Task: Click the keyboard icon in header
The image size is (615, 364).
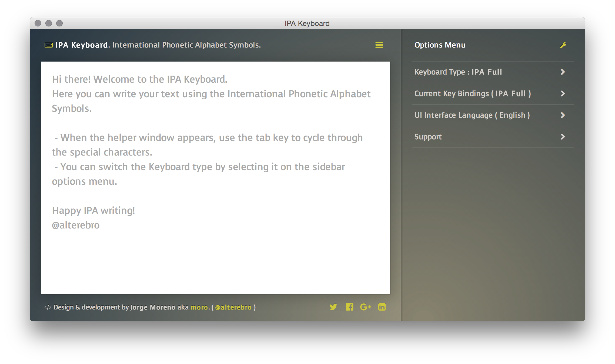Action: pyautogui.click(x=49, y=45)
